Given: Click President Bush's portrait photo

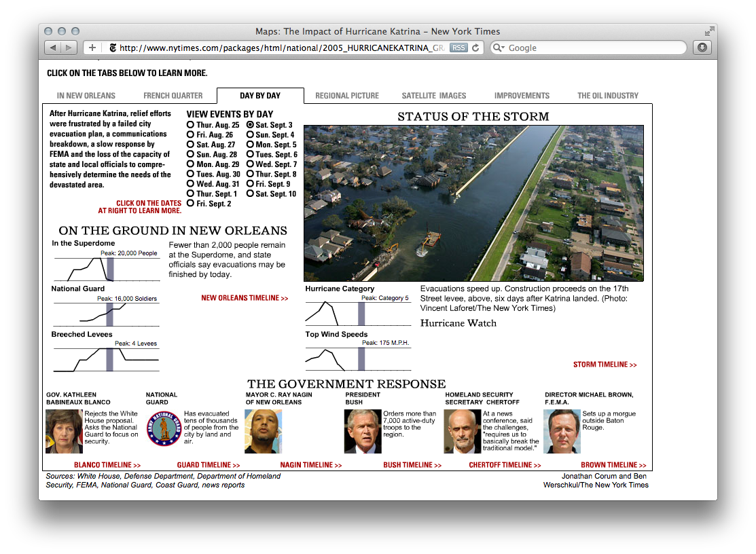Looking at the screenshot, I should coord(362,430).
